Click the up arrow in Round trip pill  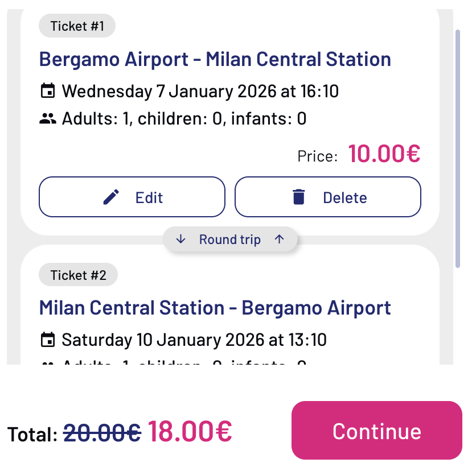pyautogui.click(x=279, y=239)
